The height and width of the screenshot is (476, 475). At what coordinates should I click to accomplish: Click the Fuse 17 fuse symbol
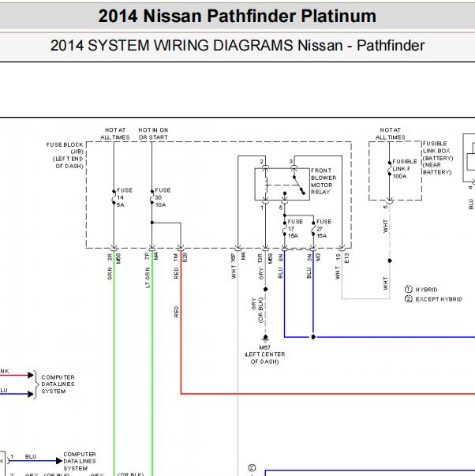(285, 229)
